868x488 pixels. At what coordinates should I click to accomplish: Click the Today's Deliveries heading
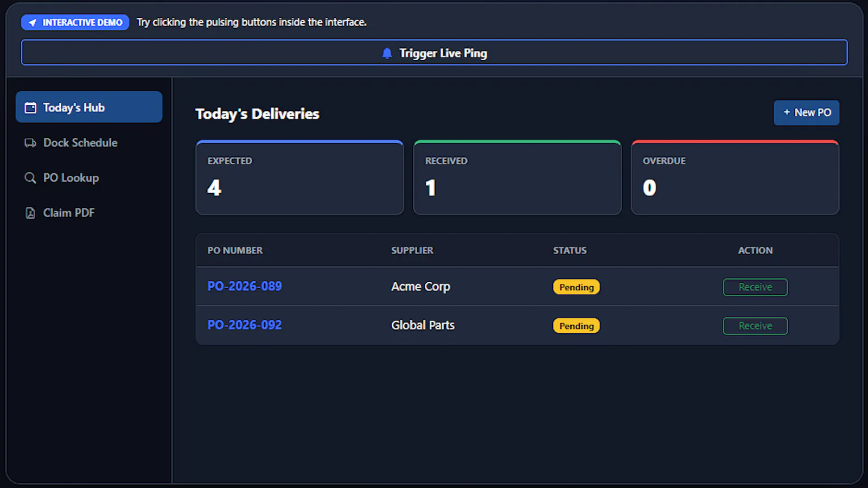[x=257, y=114]
